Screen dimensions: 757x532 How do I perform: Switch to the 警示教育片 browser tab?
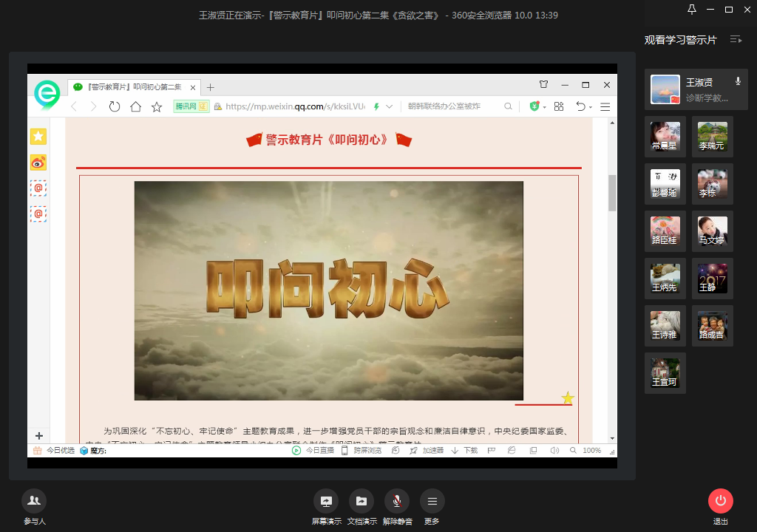[133, 86]
